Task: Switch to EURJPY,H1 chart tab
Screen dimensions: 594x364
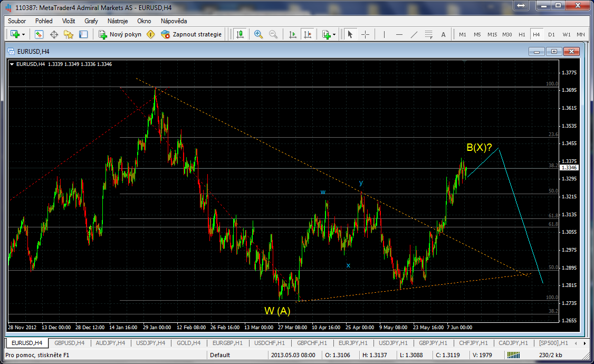Action: pyautogui.click(x=353, y=343)
